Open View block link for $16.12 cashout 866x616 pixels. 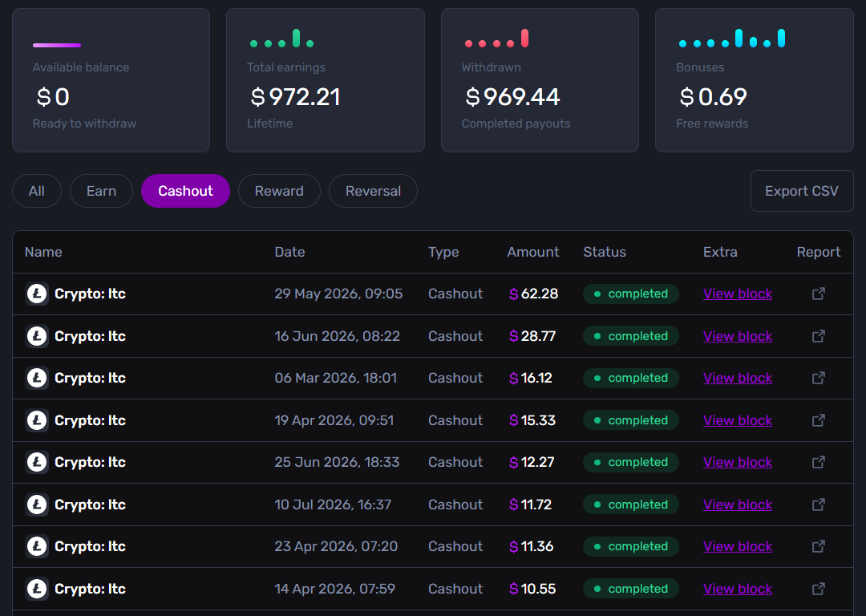click(738, 378)
